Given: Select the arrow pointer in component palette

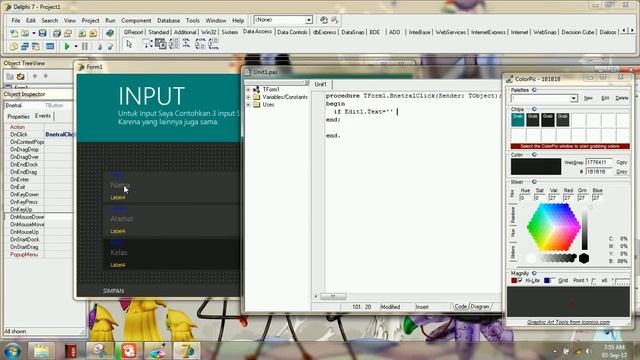Looking at the screenshot, I should [129, 44].
